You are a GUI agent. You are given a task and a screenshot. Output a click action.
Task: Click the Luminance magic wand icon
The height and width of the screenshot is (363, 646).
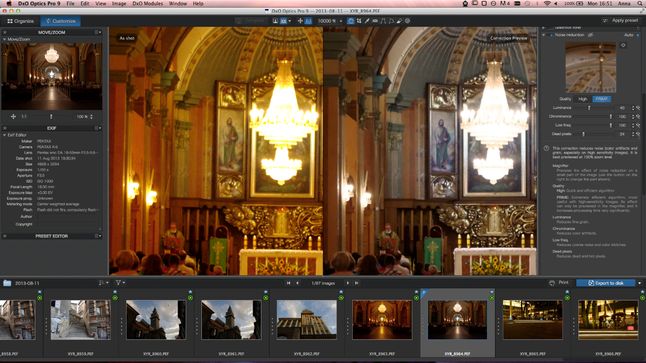click(638, 108)
